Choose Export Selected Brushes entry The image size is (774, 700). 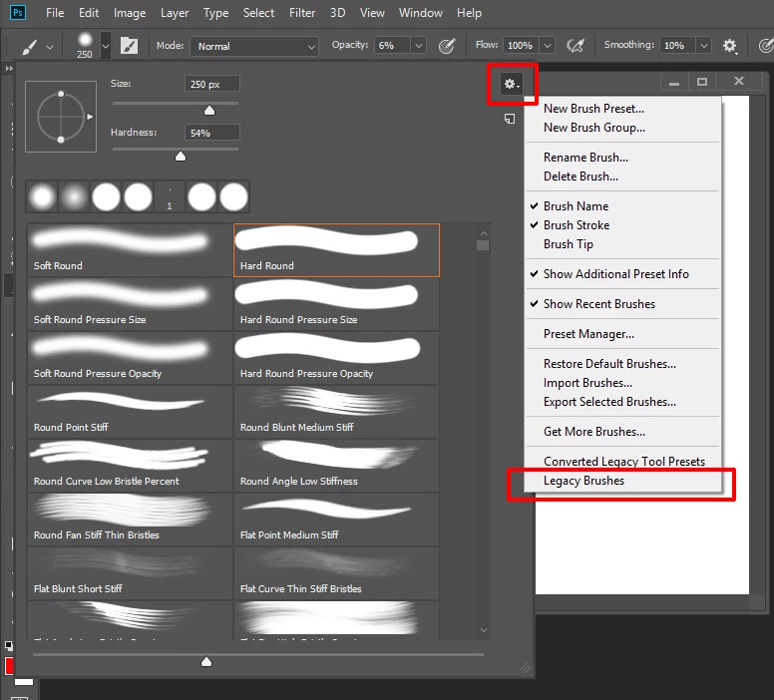(x=622, y=402)
